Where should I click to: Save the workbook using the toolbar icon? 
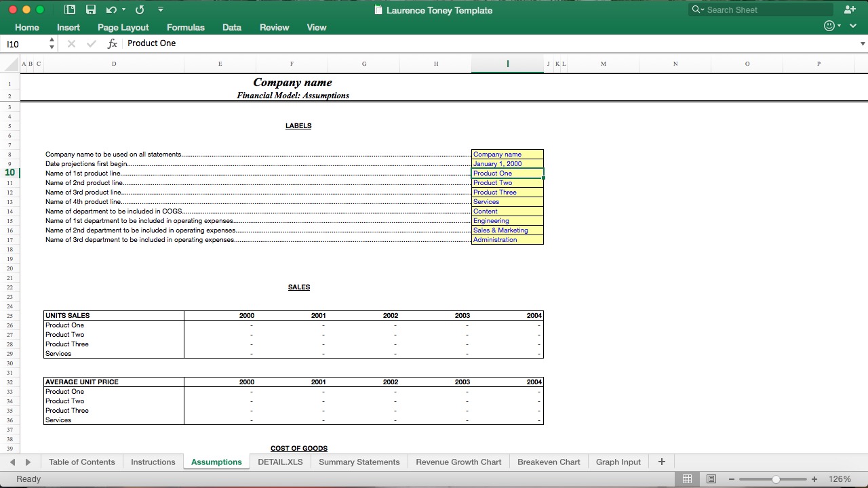[91, 9]
